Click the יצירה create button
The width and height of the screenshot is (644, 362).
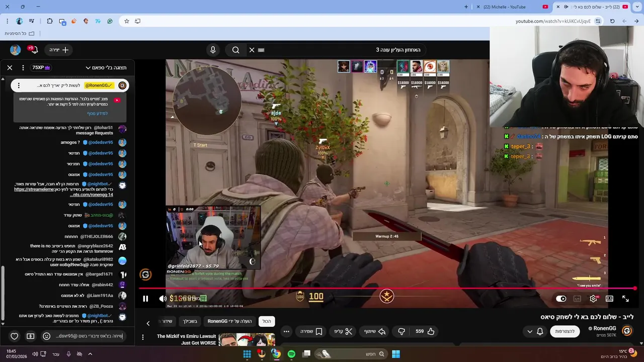pos(59,50)
